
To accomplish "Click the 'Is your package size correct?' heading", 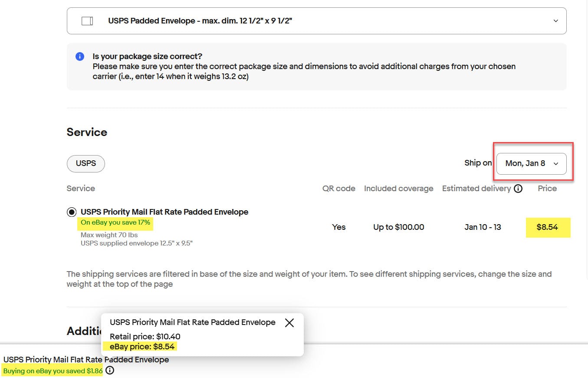I will click(x=148, y=56).
